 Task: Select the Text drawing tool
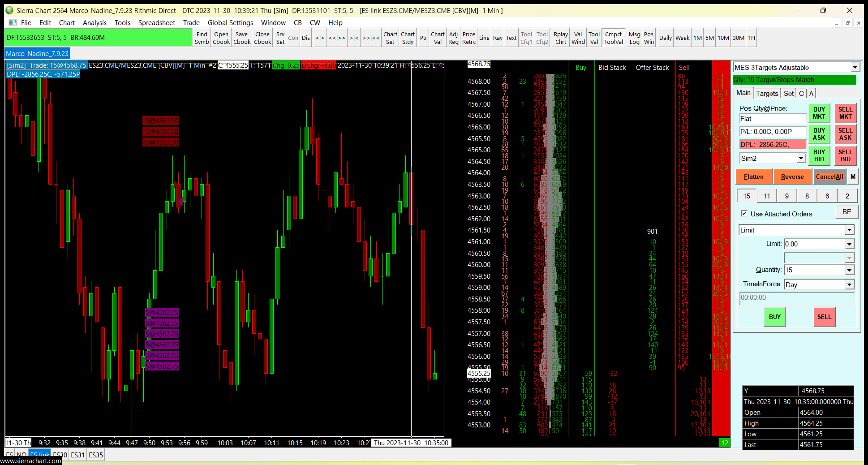[511, 38]
